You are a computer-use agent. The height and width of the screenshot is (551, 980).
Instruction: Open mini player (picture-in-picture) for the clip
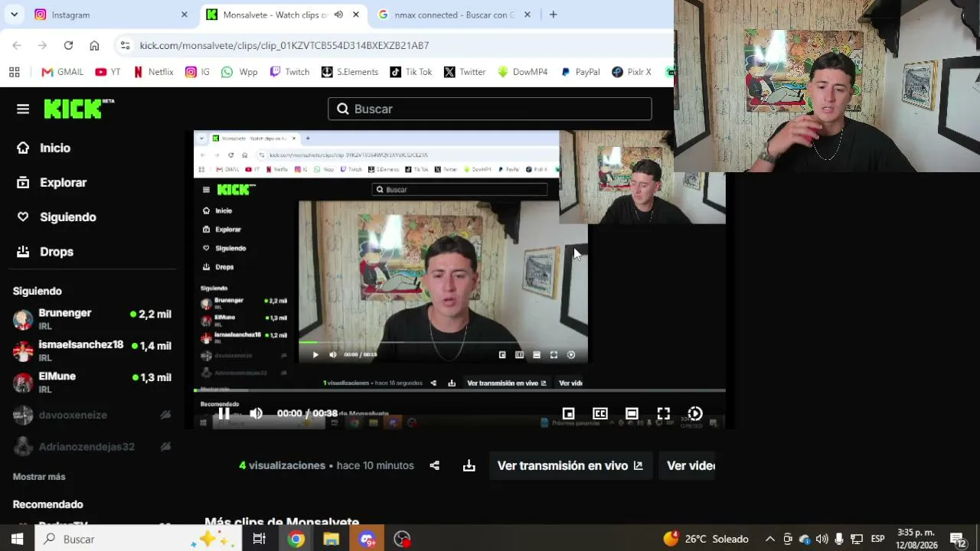(x=568, y=414)
